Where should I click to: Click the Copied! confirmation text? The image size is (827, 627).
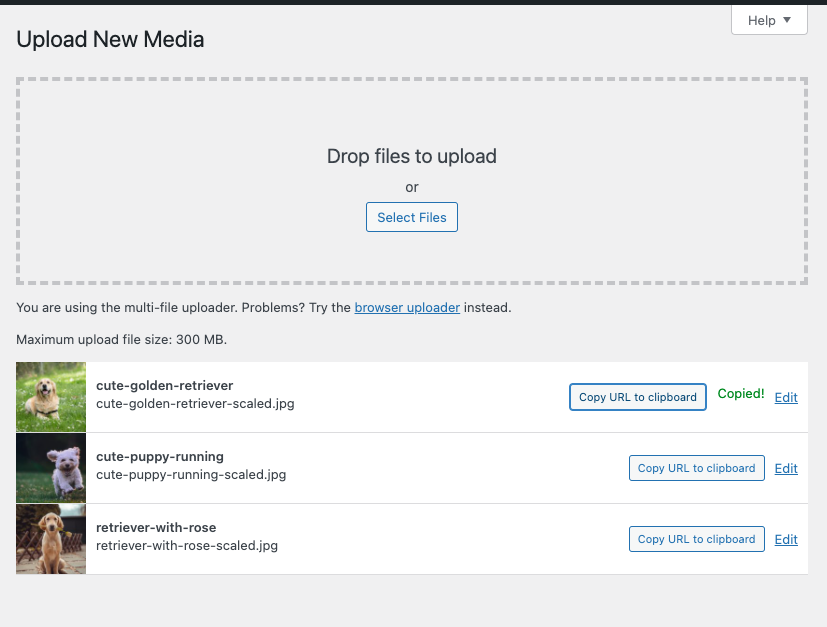pos(740,393)
